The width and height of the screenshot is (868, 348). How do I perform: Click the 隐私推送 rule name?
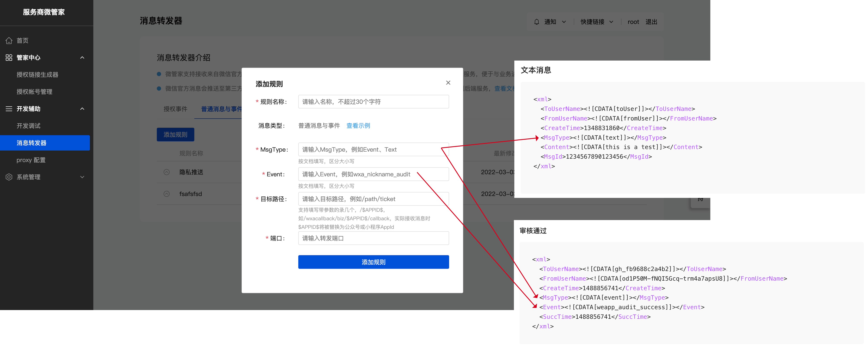point(191,172)
